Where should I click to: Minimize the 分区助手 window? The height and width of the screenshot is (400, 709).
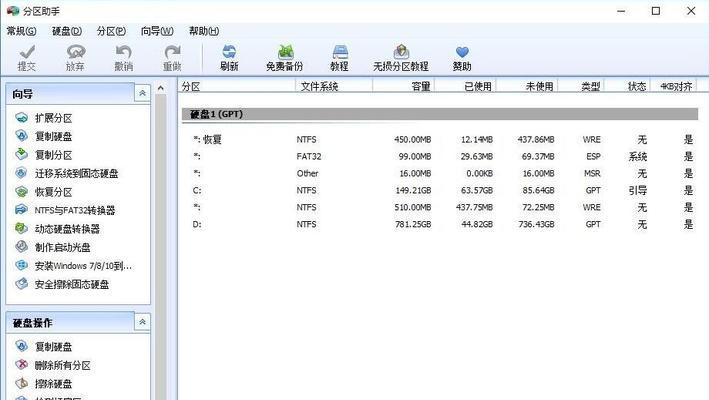pos(621,11)
